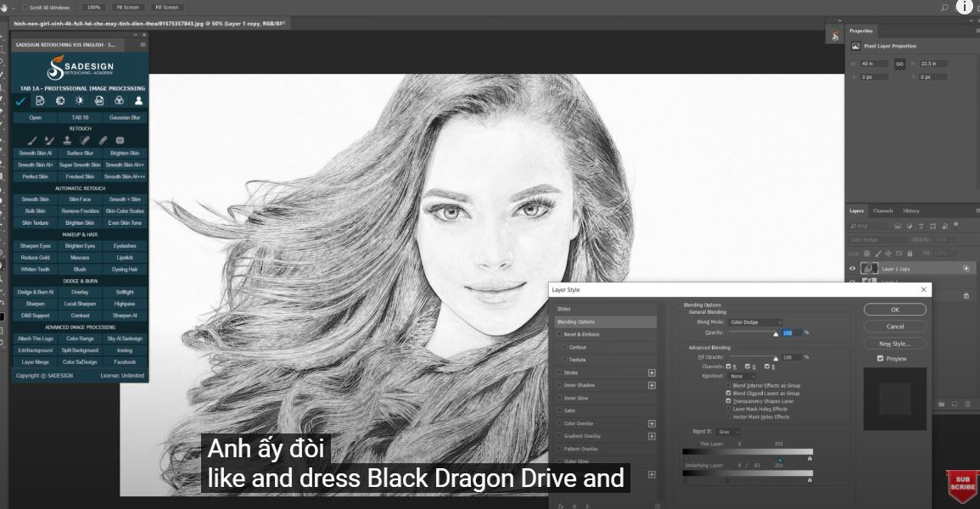Open the Knockout None dropdown

click(742, 376)
